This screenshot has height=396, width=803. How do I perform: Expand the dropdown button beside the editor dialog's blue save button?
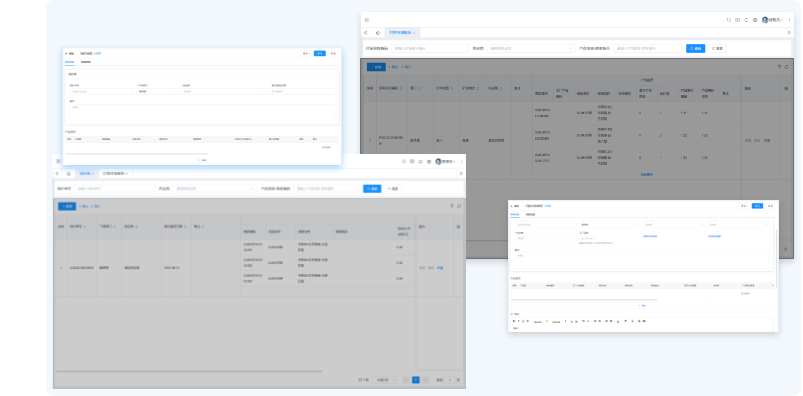tap(744, 206)
